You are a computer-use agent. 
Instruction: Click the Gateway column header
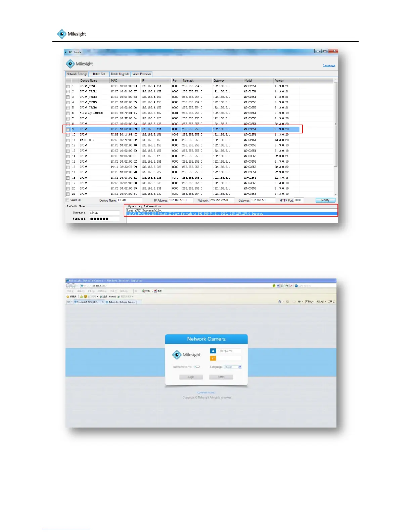click(x=227, y=81)
